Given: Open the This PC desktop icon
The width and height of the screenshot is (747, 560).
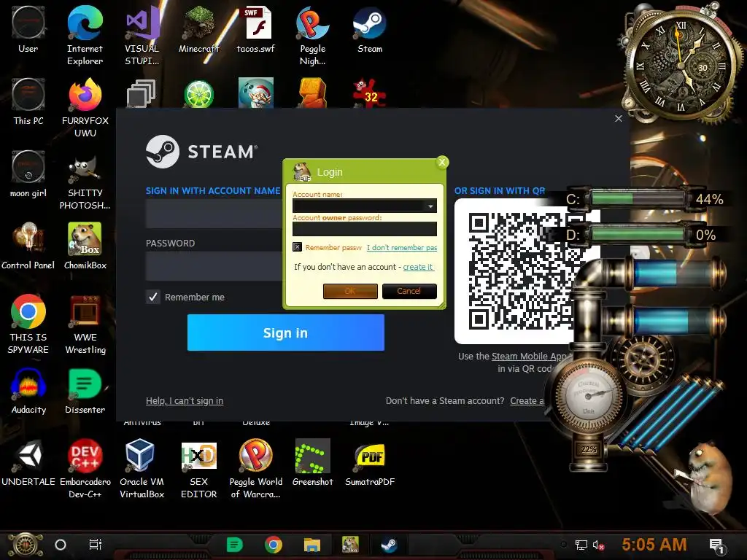Looking at the screenshot, I should pos(28,102).
